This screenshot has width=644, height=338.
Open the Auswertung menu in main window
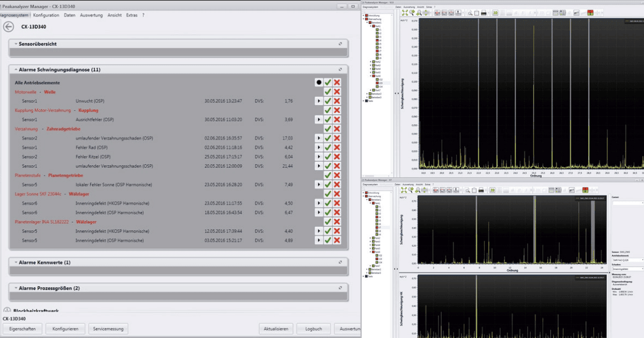tap(91, 16)
